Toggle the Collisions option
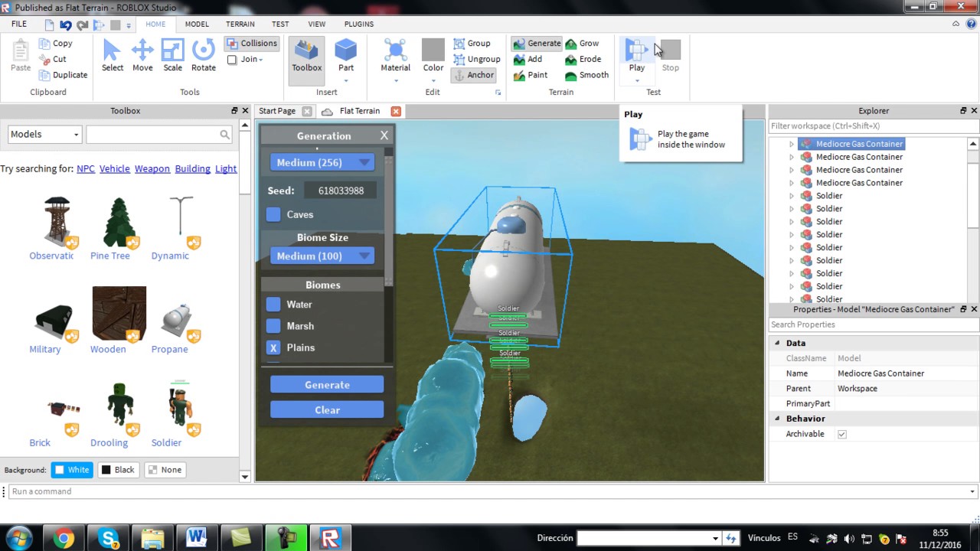980x551 pixels. coord(251,44)
